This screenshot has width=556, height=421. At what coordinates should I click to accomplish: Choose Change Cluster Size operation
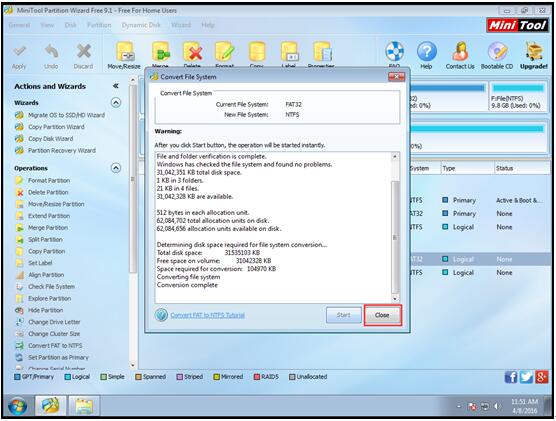click(x=54, y=334)
